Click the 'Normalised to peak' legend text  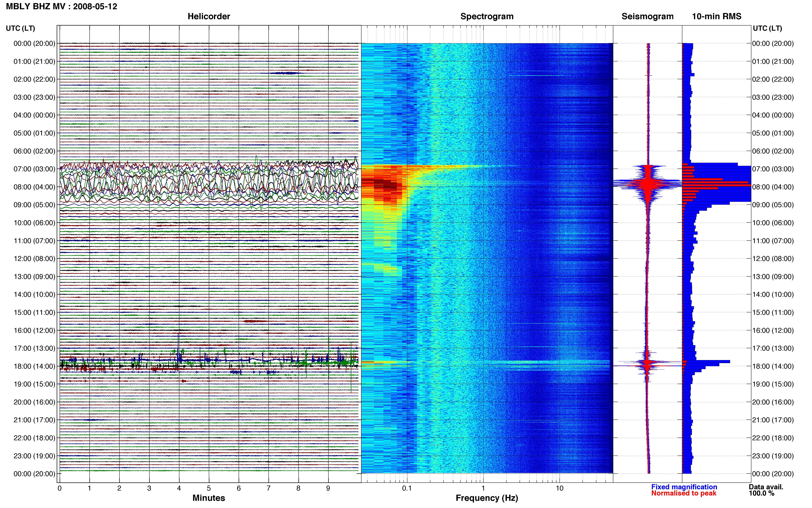(x=684, y=493)
